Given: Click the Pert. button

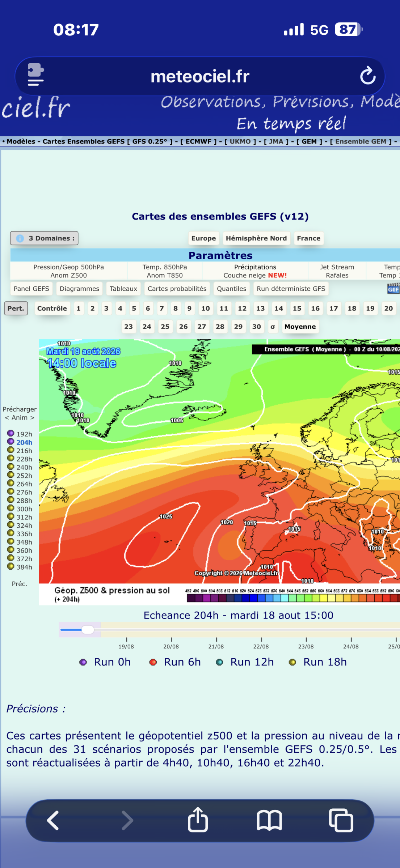Looking at the screenshot, I should point(16,309).
